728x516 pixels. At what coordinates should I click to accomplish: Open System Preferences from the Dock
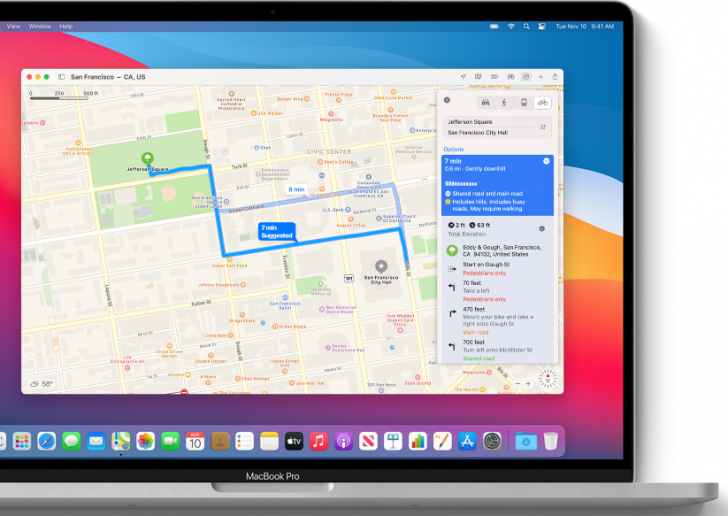coord(492,441)
